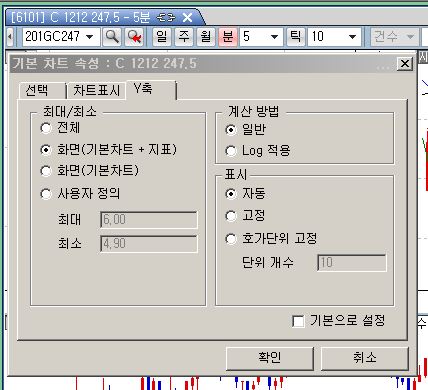Image resolution: width=428 pixels, height=390 pixels.
Task: Expand the tick count 10 dropdown
Action: [x=352, y=36]
